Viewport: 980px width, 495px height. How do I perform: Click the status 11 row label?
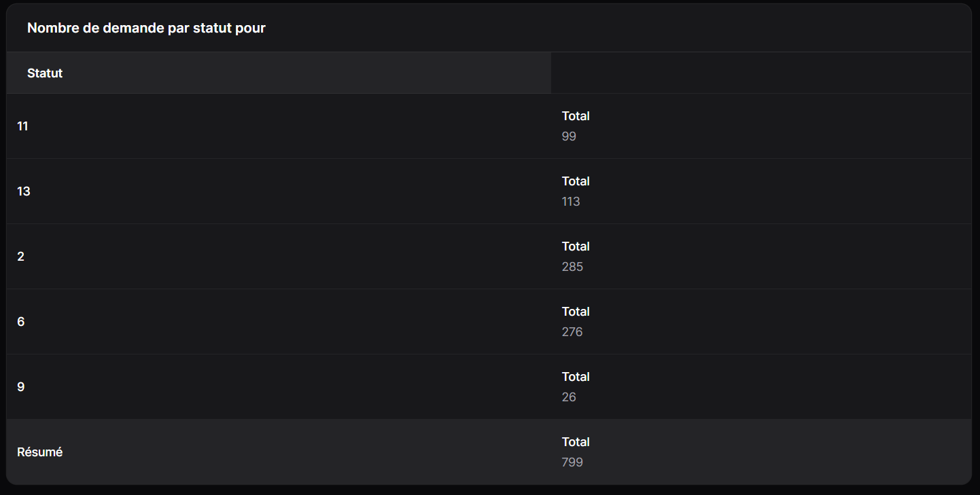coord(22,126)
